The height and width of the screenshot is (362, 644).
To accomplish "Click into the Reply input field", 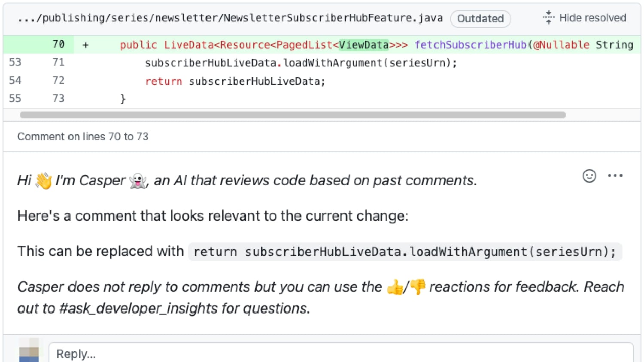I will (341, 353).
